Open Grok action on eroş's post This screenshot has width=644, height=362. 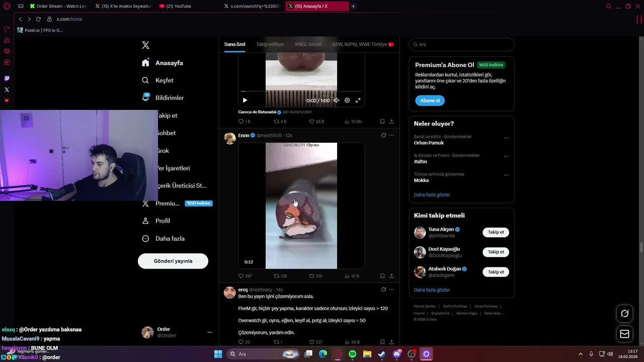click(x=383, y=290)
